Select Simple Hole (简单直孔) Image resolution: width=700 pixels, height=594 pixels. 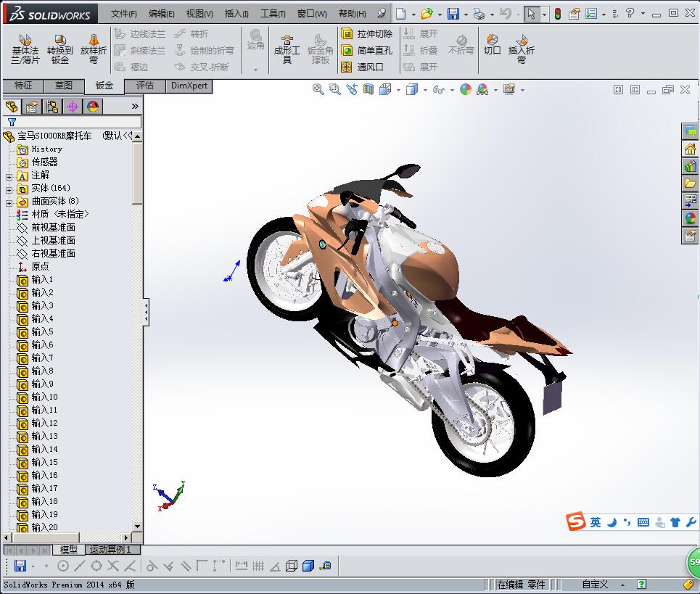(x=366, y=51)
